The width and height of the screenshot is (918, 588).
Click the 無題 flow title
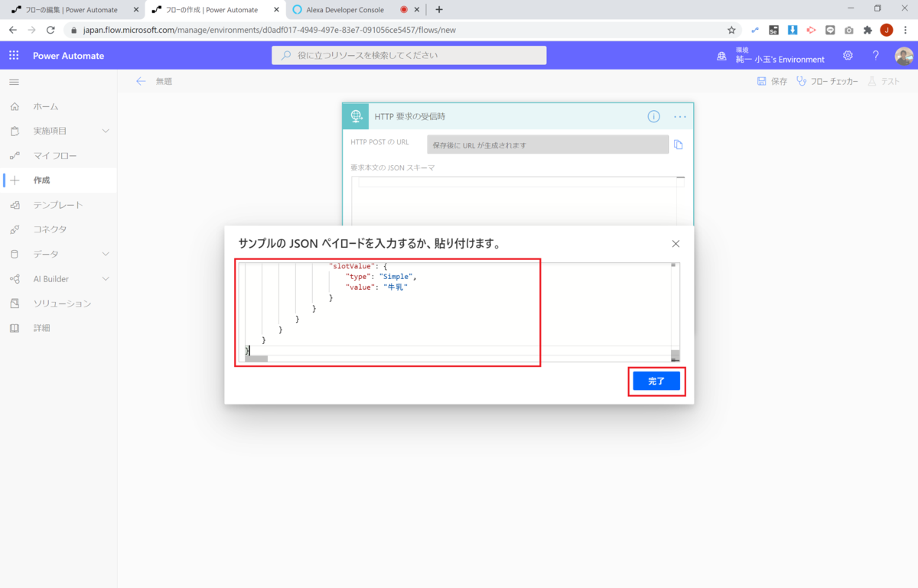[x=164, y=81]
